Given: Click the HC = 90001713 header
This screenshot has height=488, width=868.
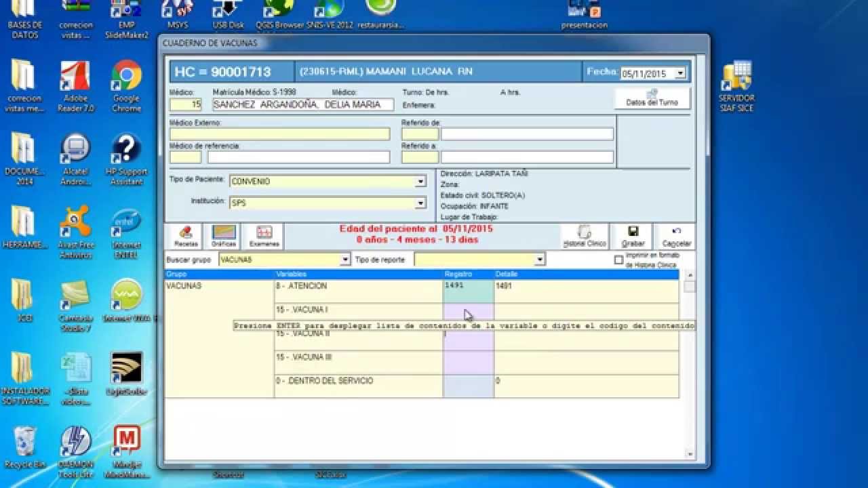Looking at the screenshot, I should click(x=231, y=72).
